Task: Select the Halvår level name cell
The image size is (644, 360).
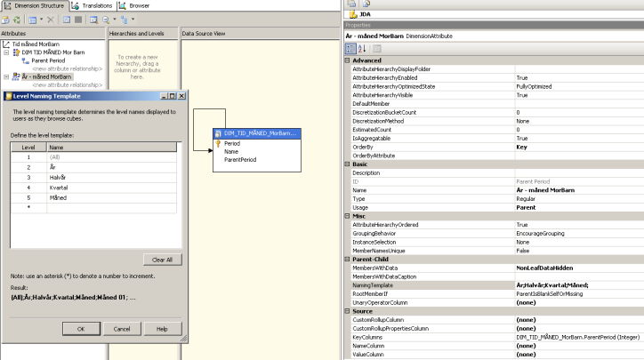Action: click(x=112, y=178)
